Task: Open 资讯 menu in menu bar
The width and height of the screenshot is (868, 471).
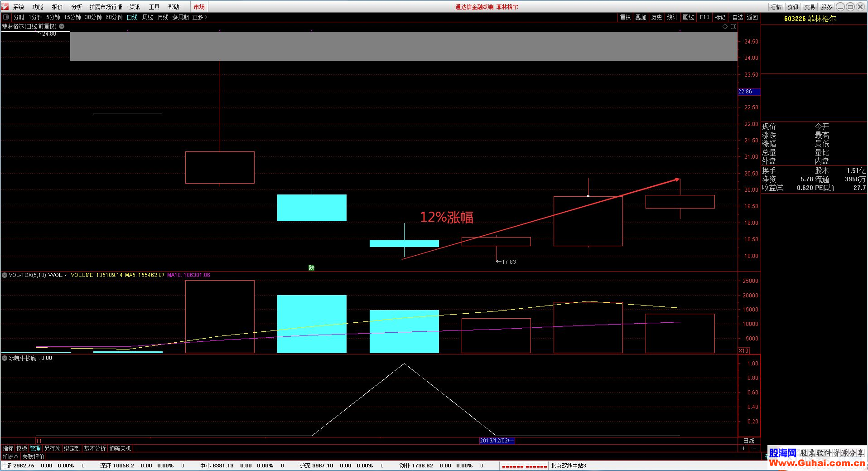Action: click(x=135, y=7)
